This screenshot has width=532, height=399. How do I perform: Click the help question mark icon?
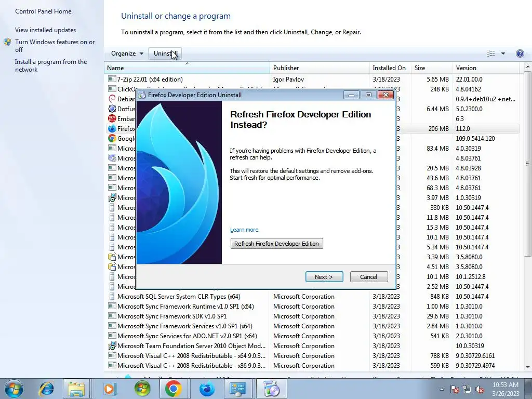point(520,54)
